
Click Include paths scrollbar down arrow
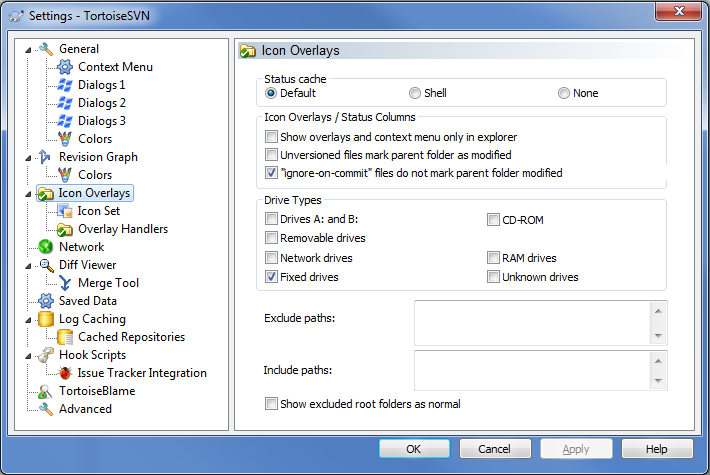pyautogui.click(x=658, y=381)
